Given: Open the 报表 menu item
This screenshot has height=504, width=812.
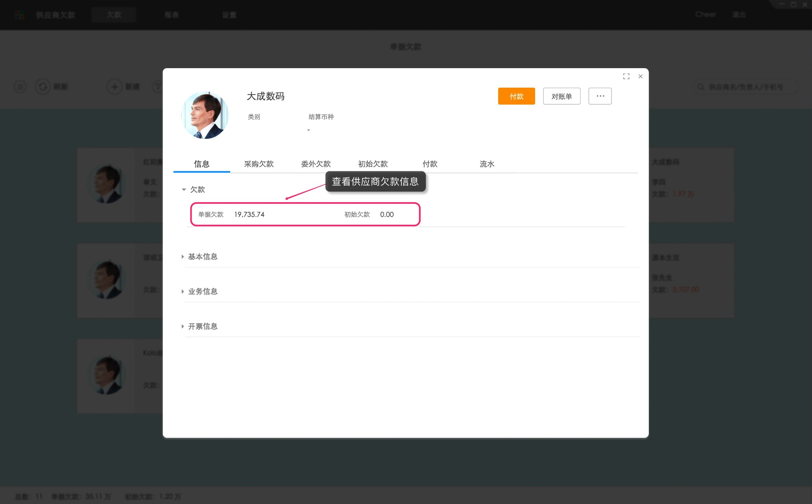Looking at the screenshot, I should click(x=171, y=15).
